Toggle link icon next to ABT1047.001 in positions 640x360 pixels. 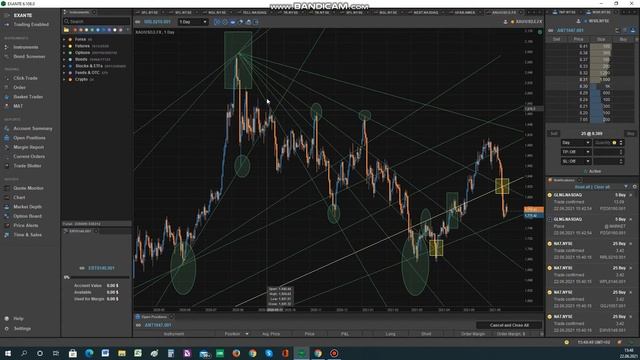[x=138, y=325]
